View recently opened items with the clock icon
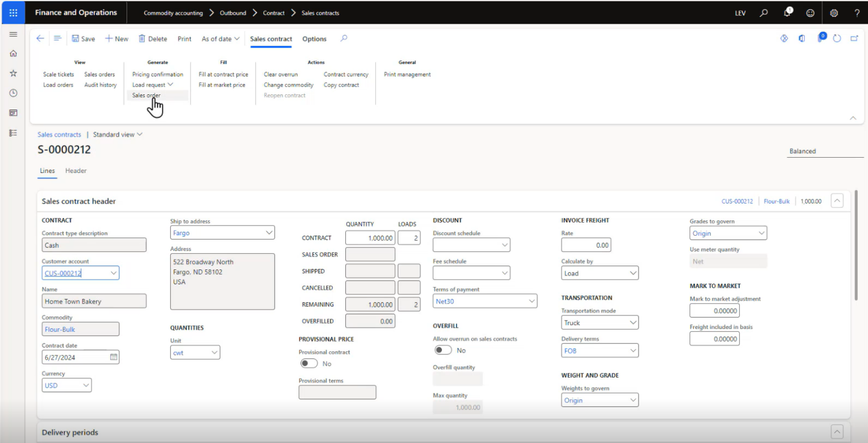868x443 pixels. click(x=13, y=93)
